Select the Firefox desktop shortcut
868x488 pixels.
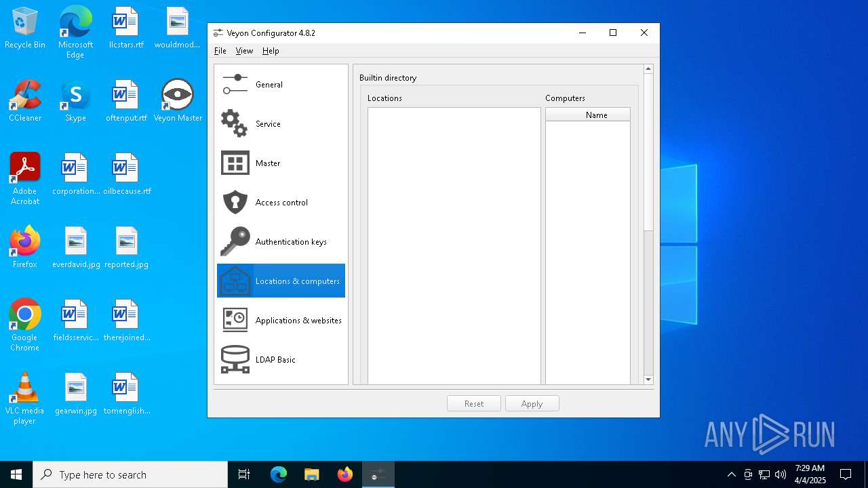(25, 247)
